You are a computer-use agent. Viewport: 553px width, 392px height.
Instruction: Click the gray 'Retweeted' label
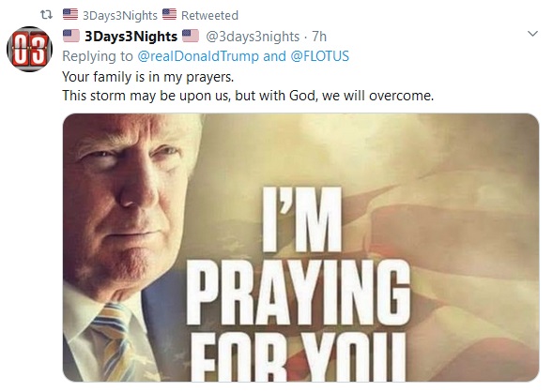[209, 16]
